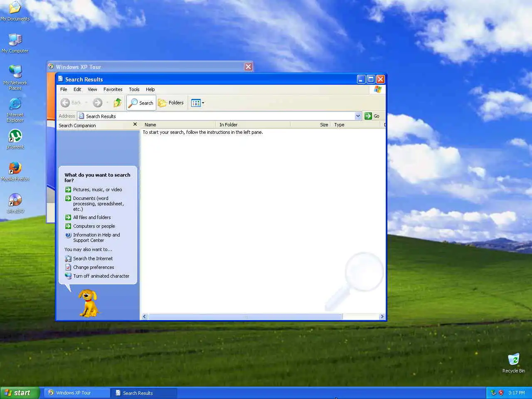
Task: Open the Help menu
Action: (x=150, y=89)
